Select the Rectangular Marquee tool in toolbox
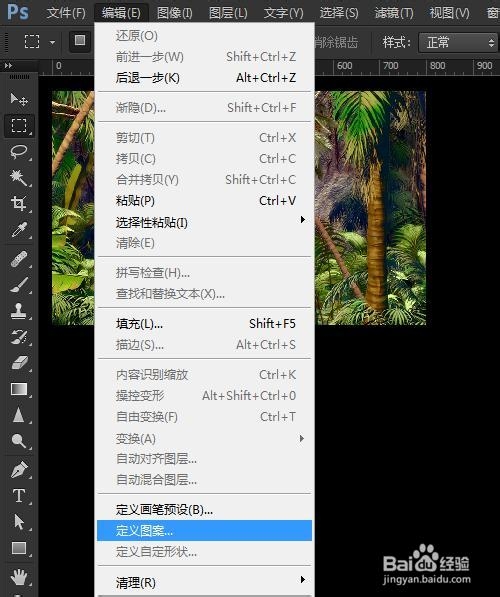500x597 pixels. point(19,125)
